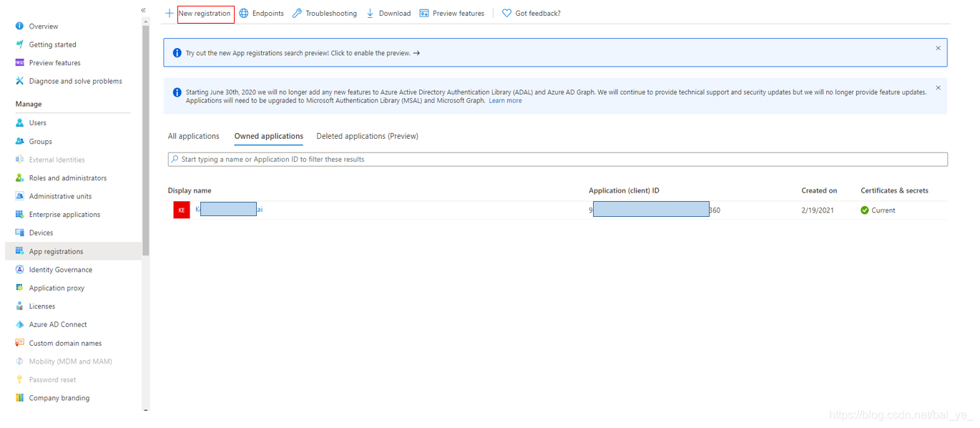Click the External Identities icon
Image resolution: width=980 pixels, height=428 pixels.
point(20,160)
